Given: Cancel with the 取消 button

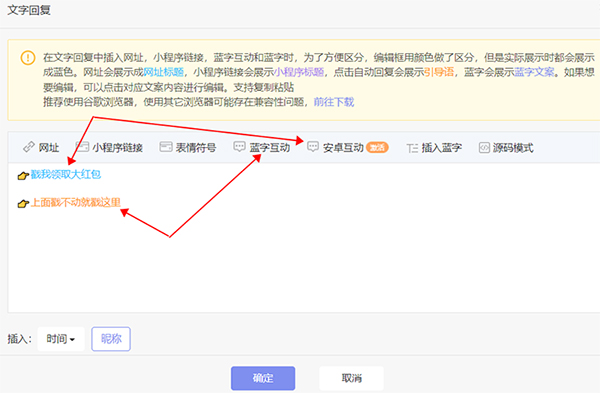Looking at the screenshot, I should 351,378.
